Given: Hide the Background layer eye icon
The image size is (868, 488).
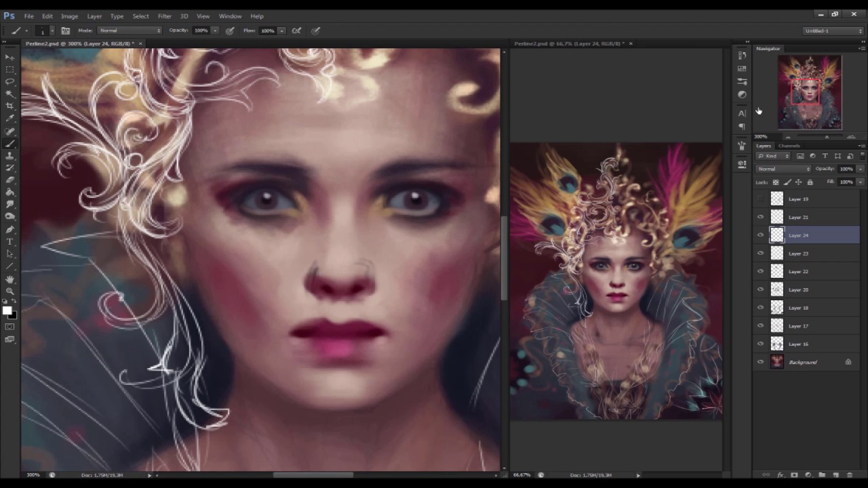Looking at the screenshot, I should (x=760, y=362).
